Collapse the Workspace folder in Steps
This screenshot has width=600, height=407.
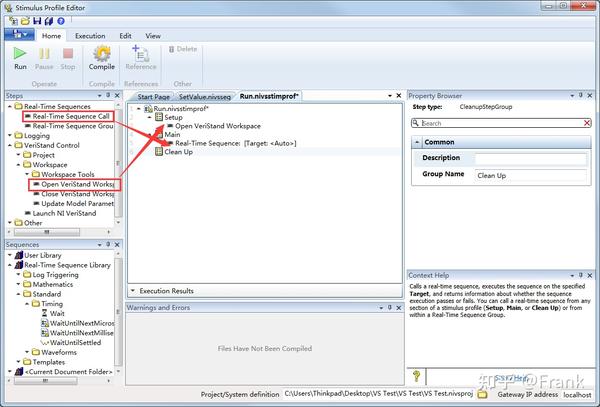[18, 165]
